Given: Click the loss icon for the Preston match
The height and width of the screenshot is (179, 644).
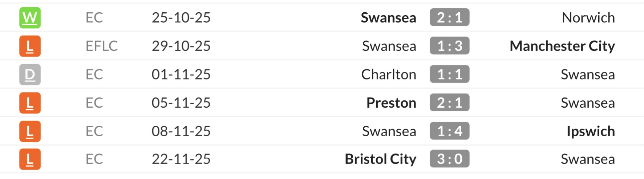Looking at the screenshot, I should coord(30,103).
